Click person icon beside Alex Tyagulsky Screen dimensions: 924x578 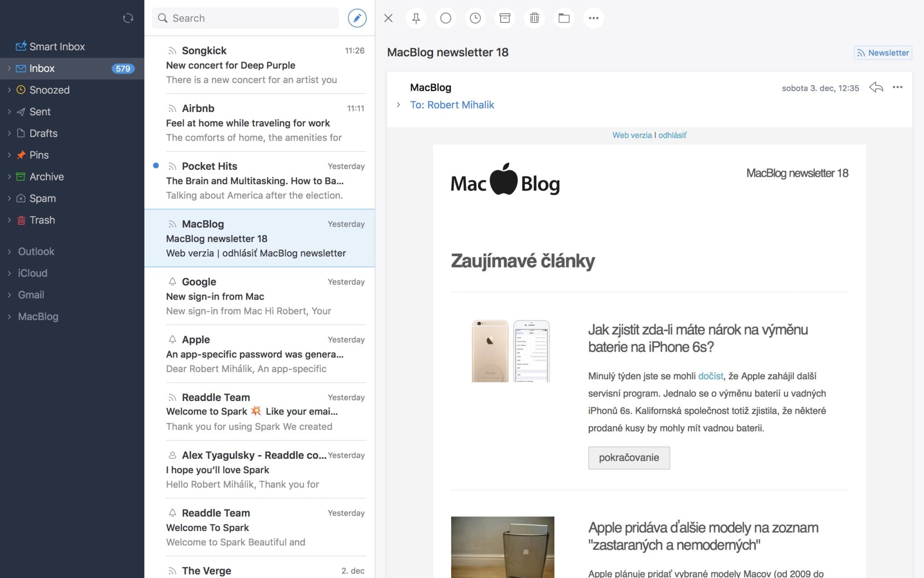172,455
